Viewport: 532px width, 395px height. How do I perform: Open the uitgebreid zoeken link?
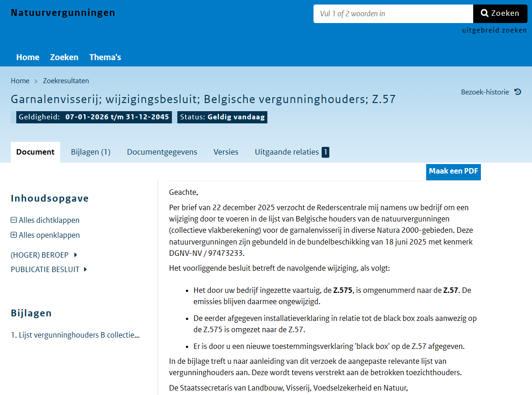[495, 30]
